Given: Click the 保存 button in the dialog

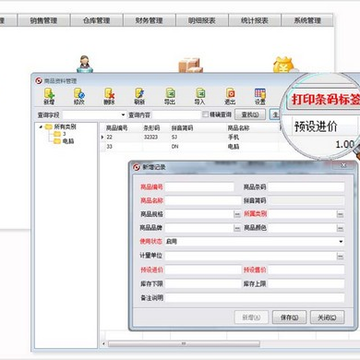Looking at the screenshot, I should pos(289,317).
